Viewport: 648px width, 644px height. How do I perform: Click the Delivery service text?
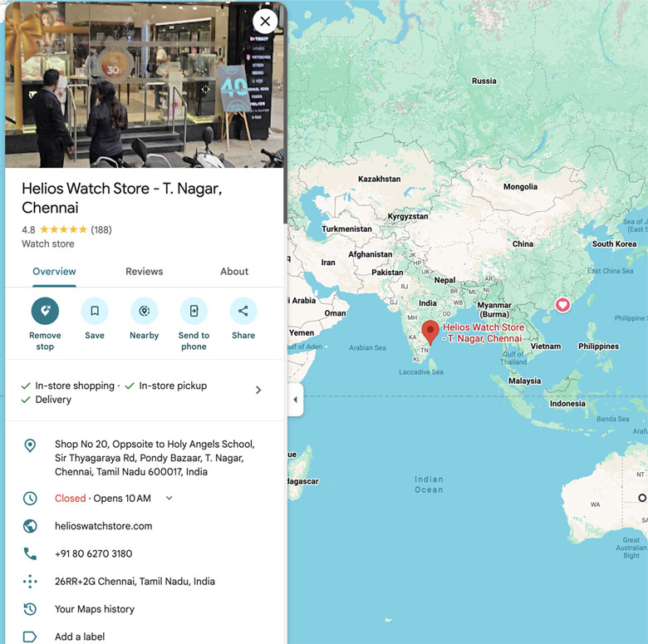click(53, 400)
